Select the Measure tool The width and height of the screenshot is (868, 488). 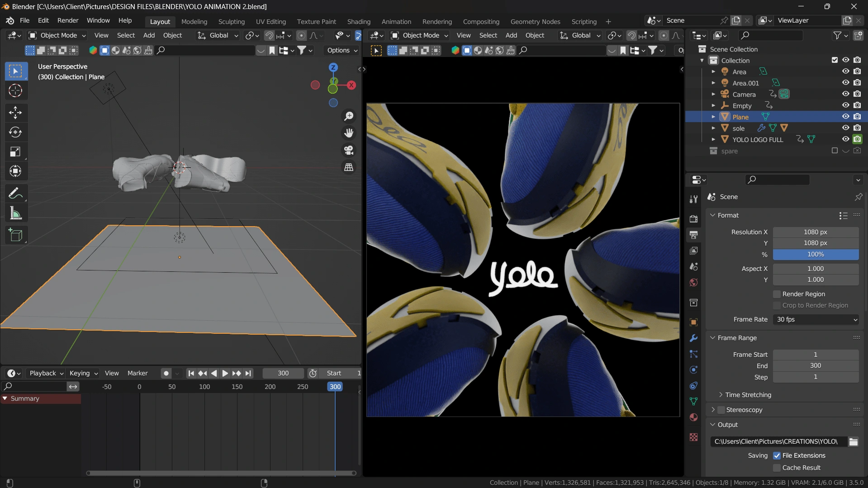coord(15,213)
